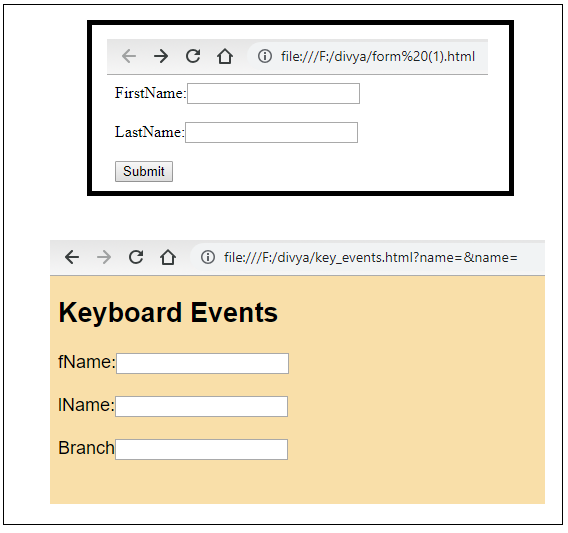The height and width of the screenshot is (533, 568).
Task: View site info icon beside form%20(1).html address
Action: point(265,57)
